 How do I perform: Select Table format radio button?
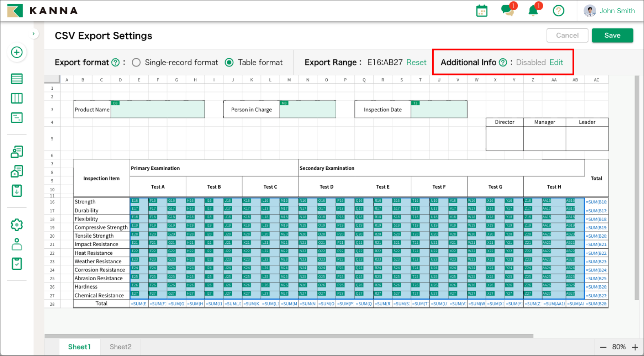(229, 62)
